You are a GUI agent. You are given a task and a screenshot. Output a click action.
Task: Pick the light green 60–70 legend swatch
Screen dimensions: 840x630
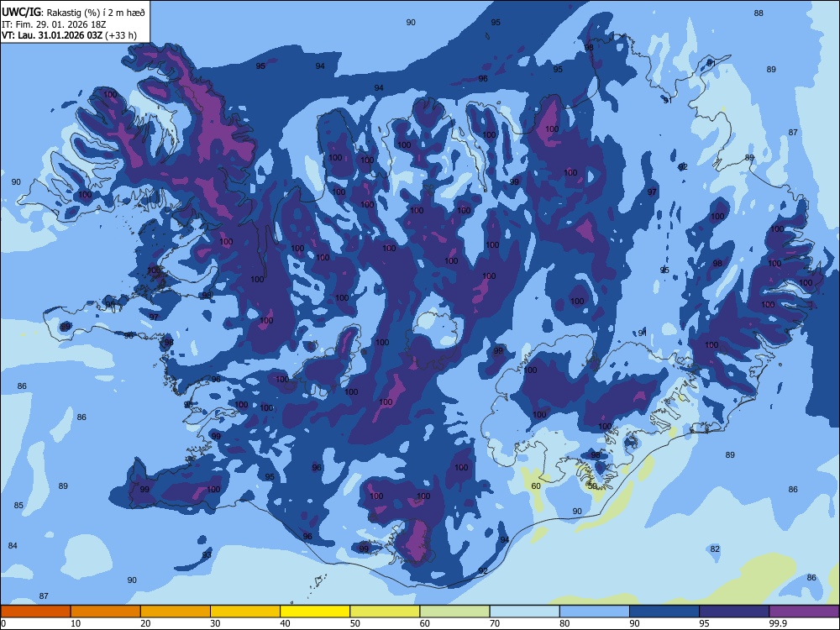tap(454, 612)
